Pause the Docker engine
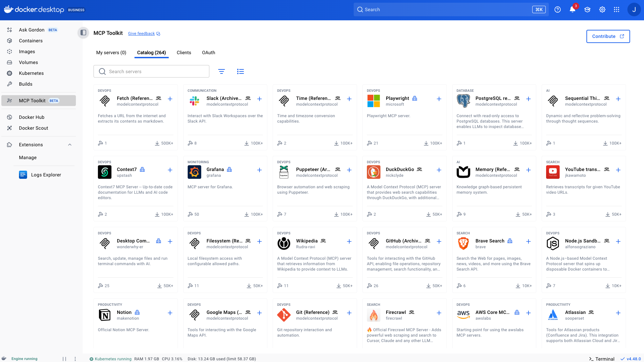Image resolution: width=644 pixels, height=362 pixels. (x=64, y=359)
